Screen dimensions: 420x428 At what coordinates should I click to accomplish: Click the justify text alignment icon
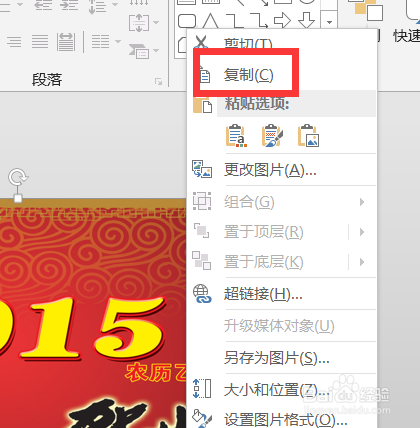point(40,42)
